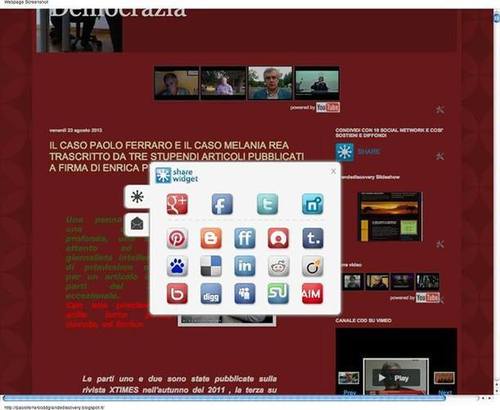The height and width of the screenshot is (410, 500).
Task: Share through the AIM icon
Action: click(x=313, y=294)
